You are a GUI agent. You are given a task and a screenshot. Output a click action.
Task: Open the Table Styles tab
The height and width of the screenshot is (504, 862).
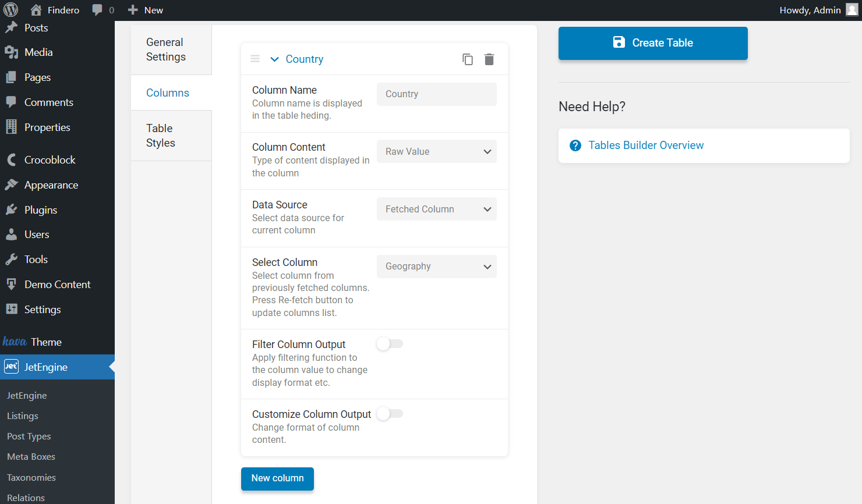161,136
